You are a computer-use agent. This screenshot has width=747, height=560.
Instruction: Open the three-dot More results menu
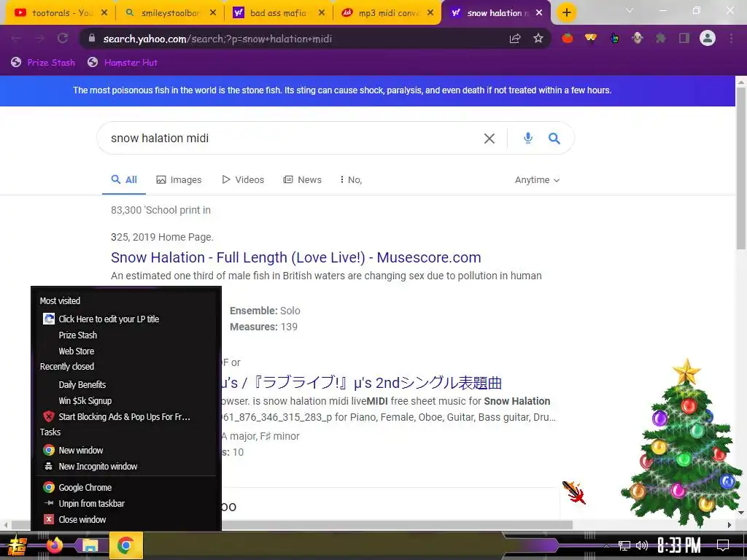click(x=351, y=180)
